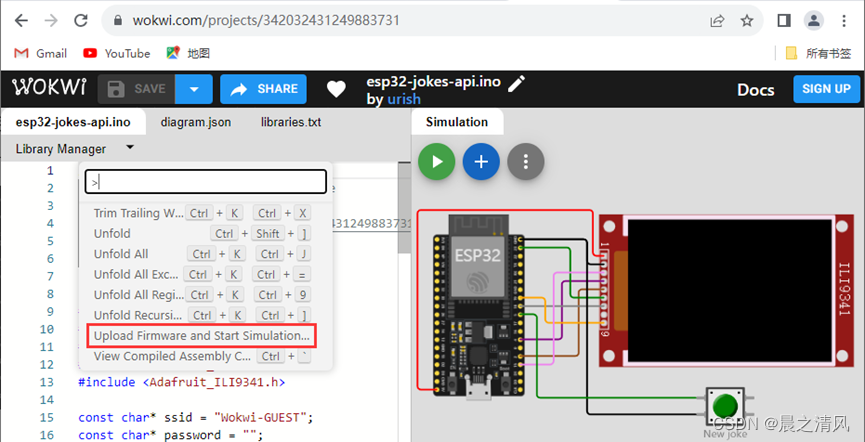The image size is (865, 442).
Task: Open the Library Manager tab
Action: tap(61, 149)
